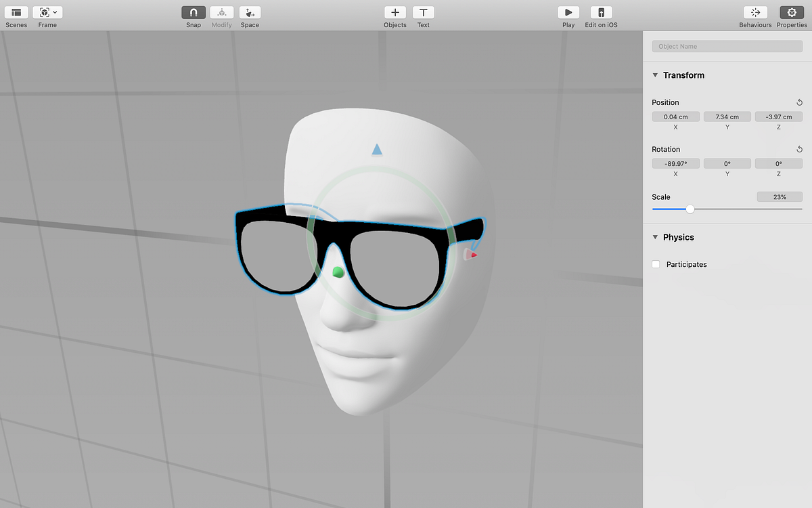Image resolution: width=812 pixels, height=508 pixels.
Task: Toggle the Properties panel
Action: point(792,12)
